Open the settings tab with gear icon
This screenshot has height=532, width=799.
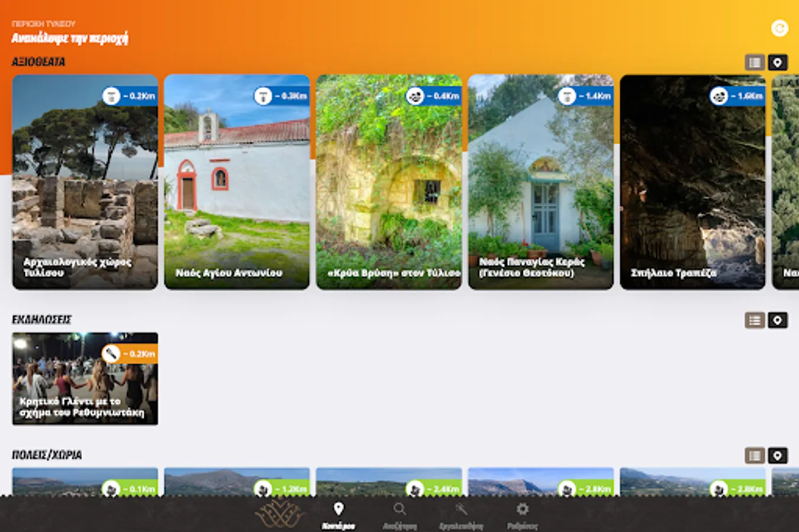click(522, 515)
